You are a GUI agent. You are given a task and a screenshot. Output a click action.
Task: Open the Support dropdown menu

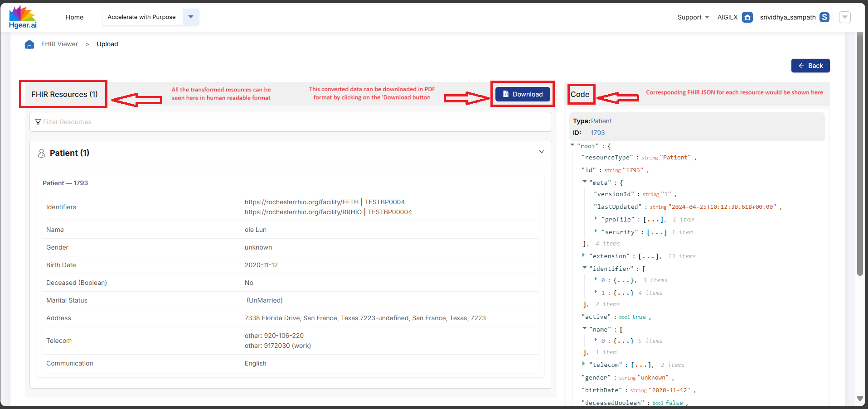(x=693, y=17)
